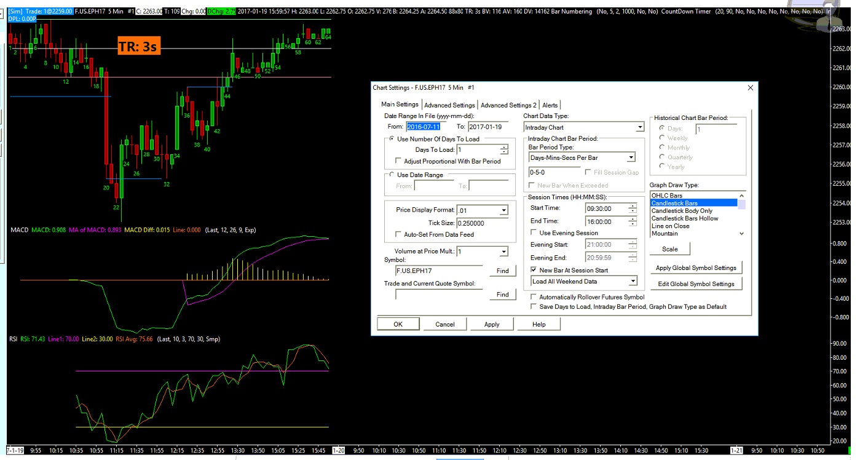Click the Graph Draw Type list down arrow
This screenshot has width=868, height=460.
[x=741, y=234]
